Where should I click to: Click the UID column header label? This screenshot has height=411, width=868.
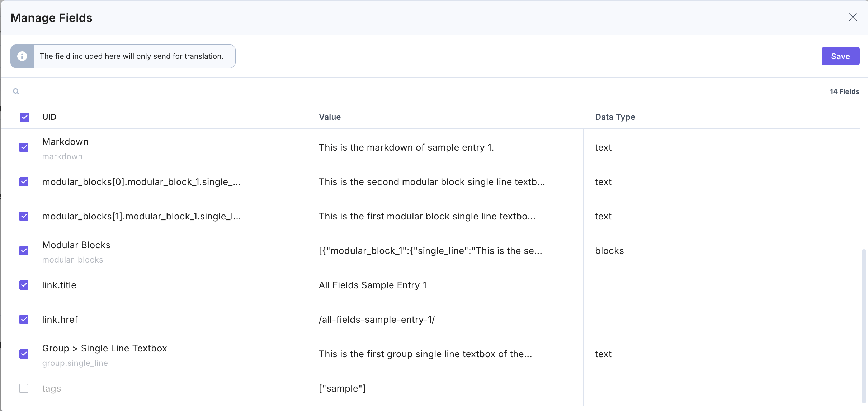point(49,117)
